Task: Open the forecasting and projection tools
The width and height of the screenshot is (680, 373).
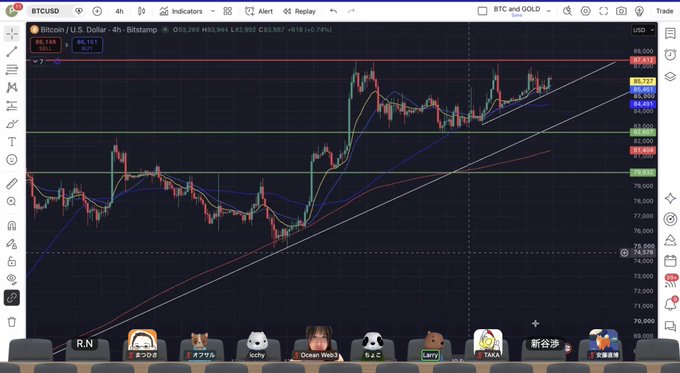Action: (12, 105)
